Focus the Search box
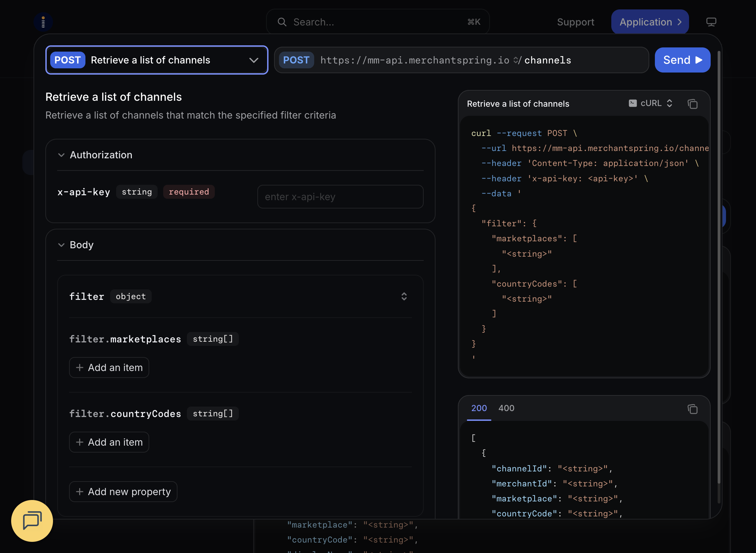The height and width of the screenshot is (553, 756). (378, 22)
